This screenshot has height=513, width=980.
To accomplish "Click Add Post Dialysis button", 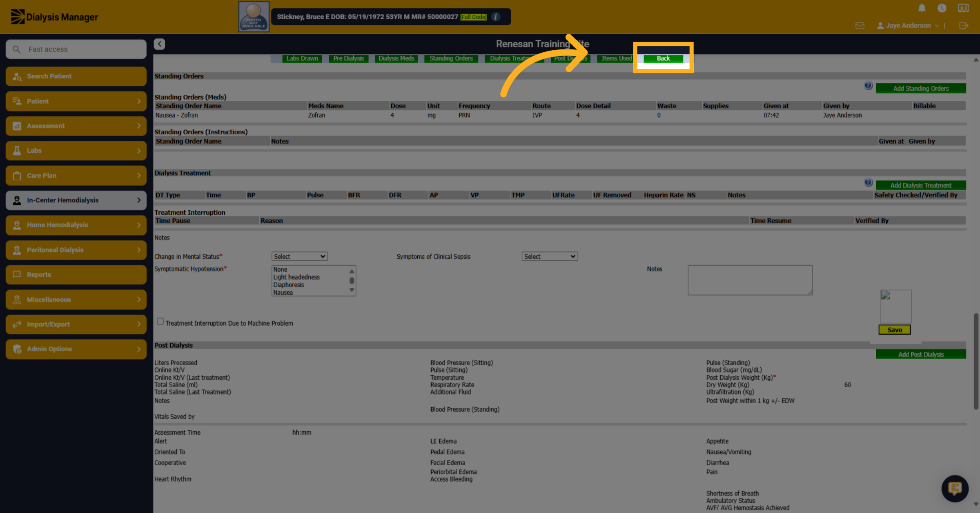I will click(x=921, y=354).
